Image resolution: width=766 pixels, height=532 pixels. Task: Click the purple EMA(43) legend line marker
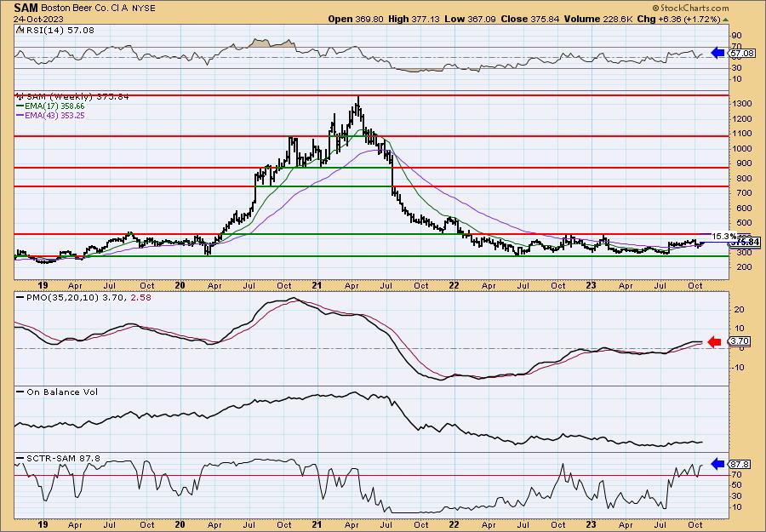coord(20,116)
